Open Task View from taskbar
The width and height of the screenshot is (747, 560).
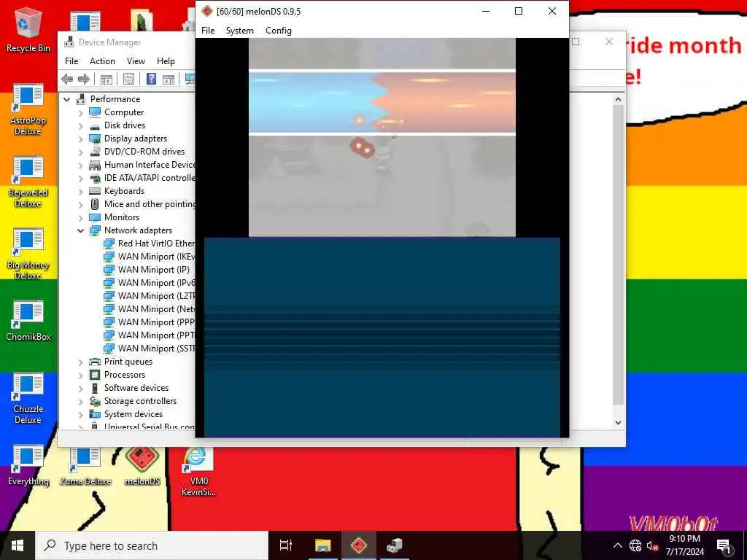coord(286,545)
